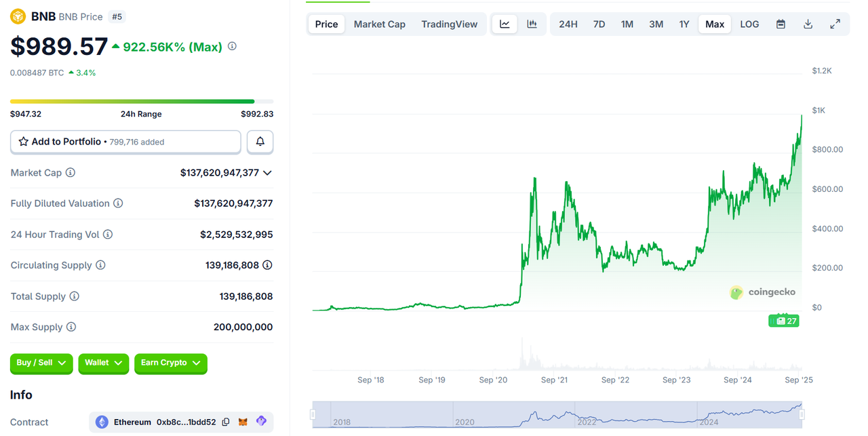Click the 0.008487 BTC conversion text

tap(37, 73)
